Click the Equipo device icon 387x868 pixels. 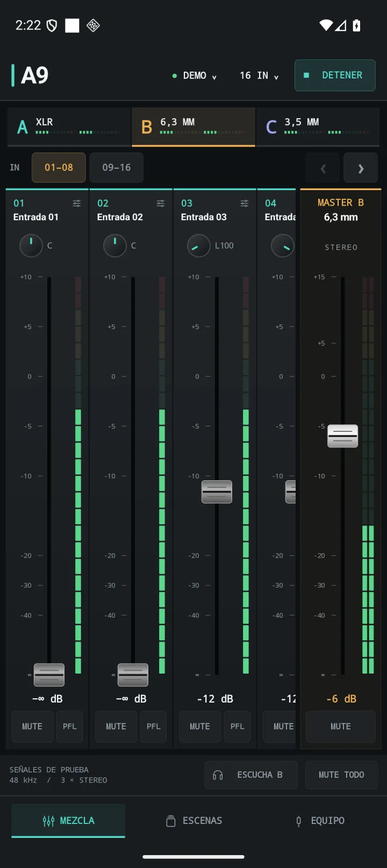click(x=299, y=821)
